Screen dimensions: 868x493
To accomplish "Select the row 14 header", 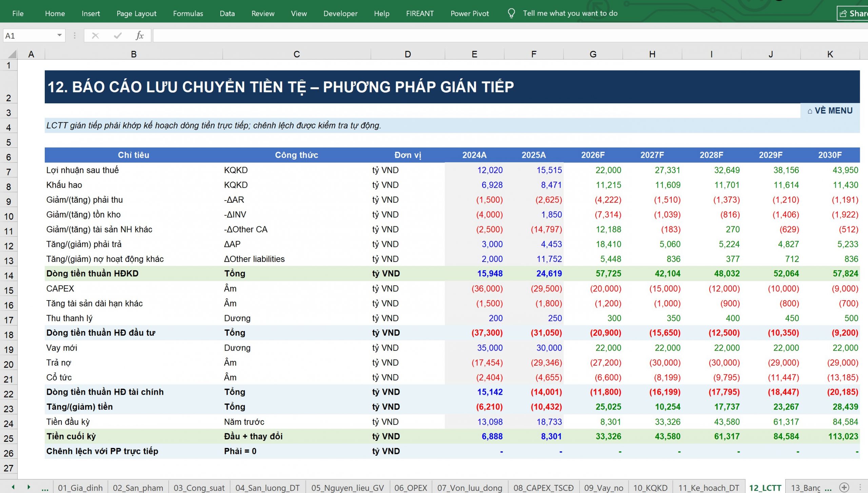I will tap(9, 275).
